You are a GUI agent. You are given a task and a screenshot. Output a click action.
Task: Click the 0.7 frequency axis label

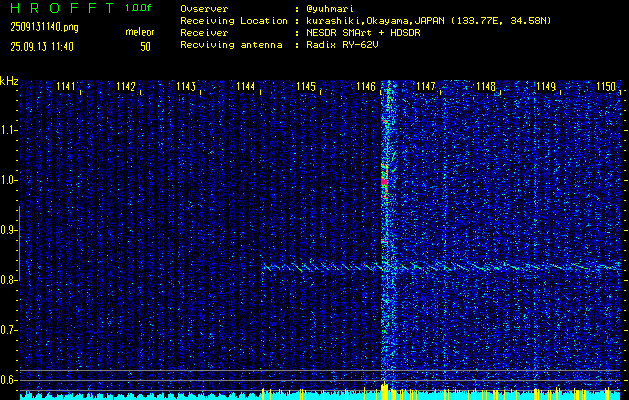8,330
